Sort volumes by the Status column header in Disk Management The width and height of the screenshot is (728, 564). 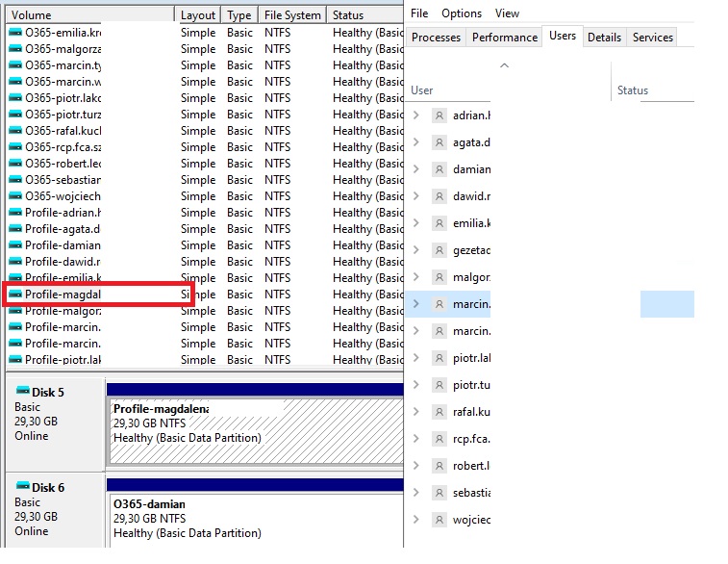(x=365, y=14)
